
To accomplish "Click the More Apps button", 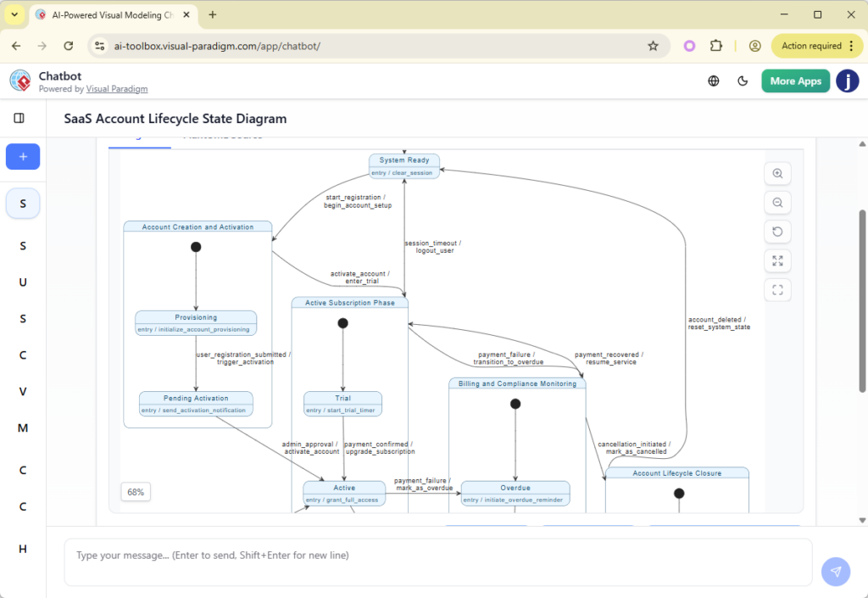I will [x=795, y=81].
